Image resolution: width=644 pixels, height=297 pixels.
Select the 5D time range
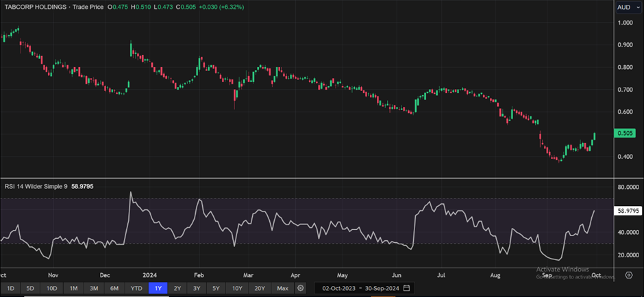[31, 288]
